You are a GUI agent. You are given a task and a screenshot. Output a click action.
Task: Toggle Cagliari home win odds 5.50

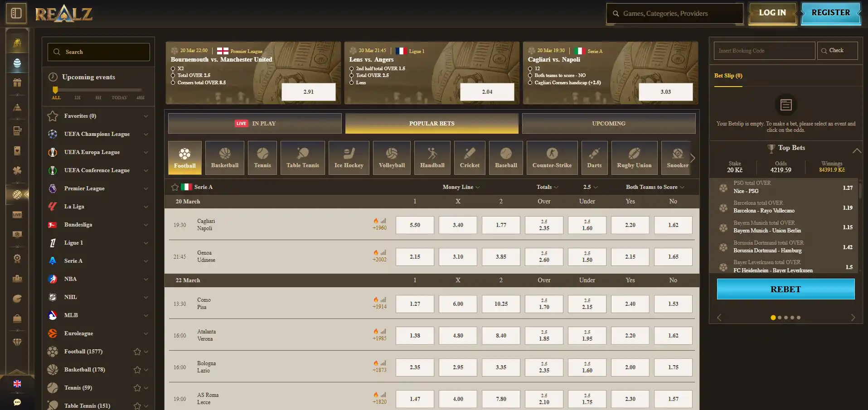pyautogui.click(x=415, y=225)
